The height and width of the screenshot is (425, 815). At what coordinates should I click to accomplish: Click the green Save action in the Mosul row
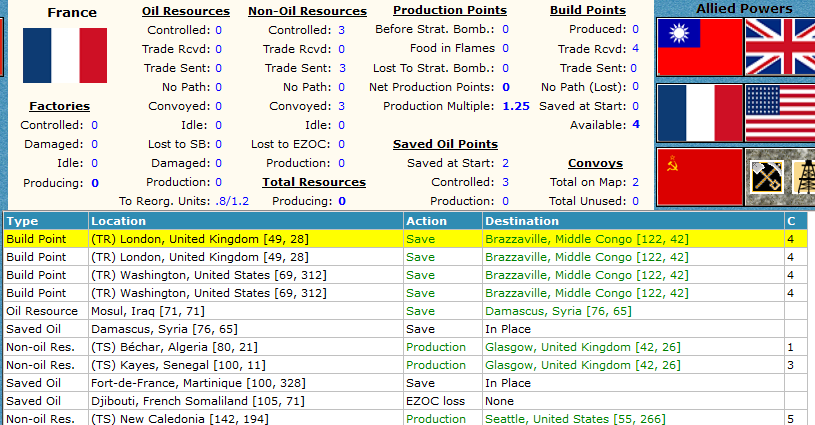click(x=420, y=311)
